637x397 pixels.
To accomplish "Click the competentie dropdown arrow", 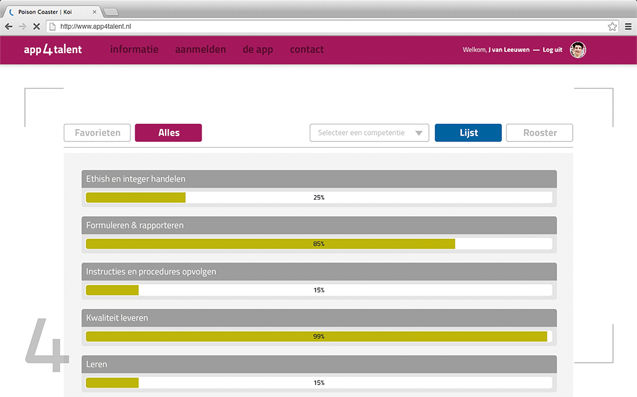I will click(419, 133).
